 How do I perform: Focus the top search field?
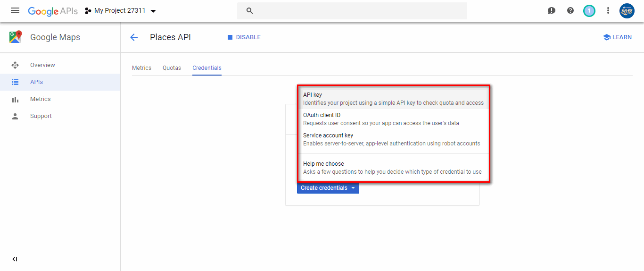(x=352, y=11)
